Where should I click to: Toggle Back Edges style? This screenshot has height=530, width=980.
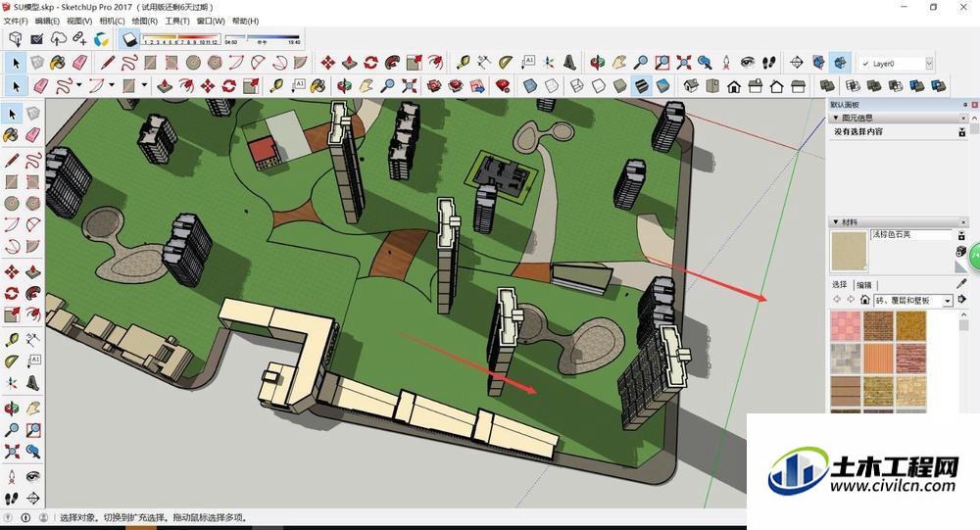pyautogui.click(x=552, y=85)
